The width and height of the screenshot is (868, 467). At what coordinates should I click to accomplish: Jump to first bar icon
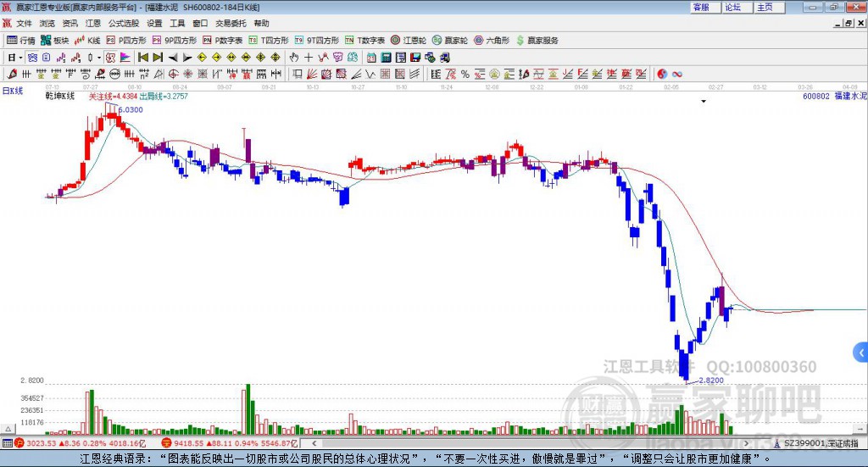tap(142, 58)
